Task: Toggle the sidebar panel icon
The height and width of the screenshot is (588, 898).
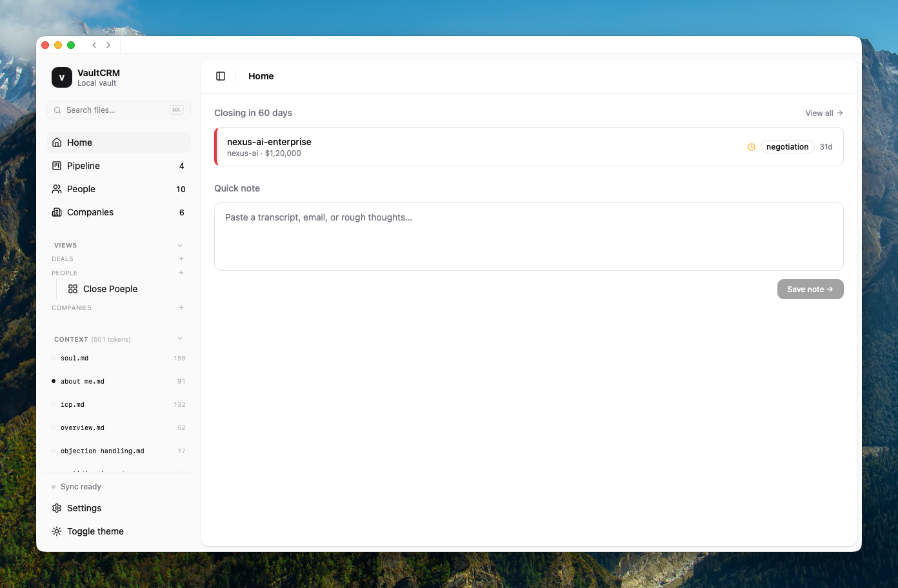Action: tap(221, 76)
